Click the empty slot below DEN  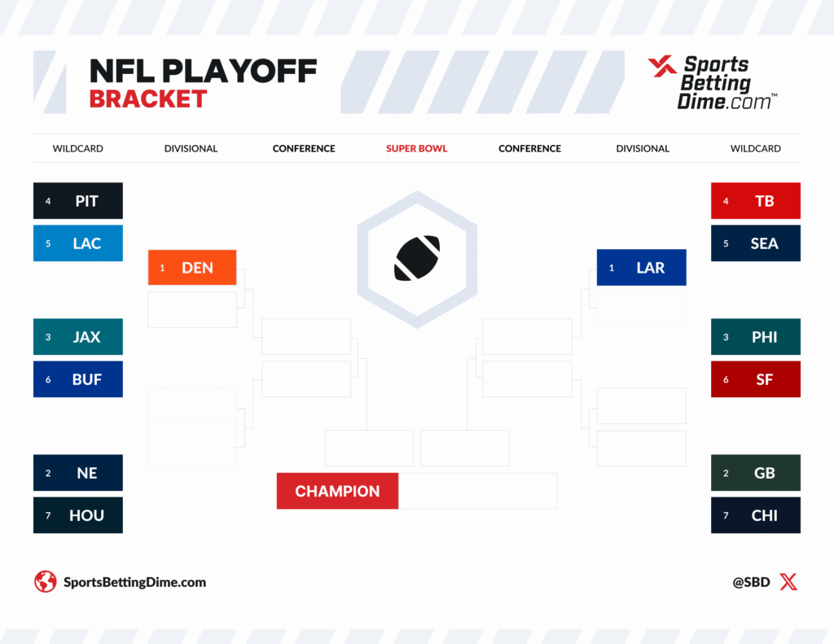(x=192, y=309)
